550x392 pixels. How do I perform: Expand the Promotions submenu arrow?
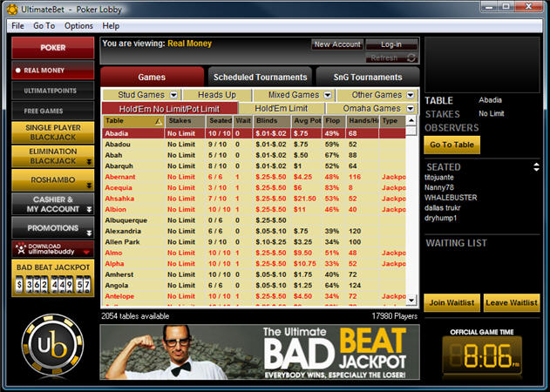click(x=89, y=233)
